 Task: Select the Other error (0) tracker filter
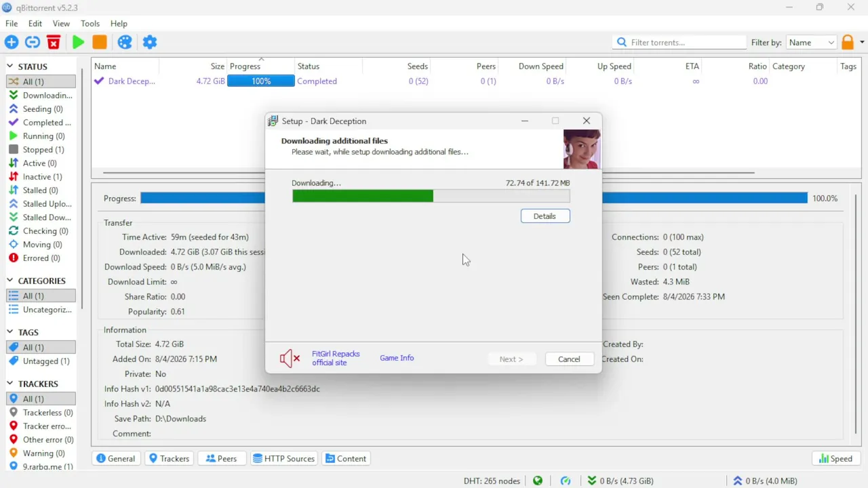pos(41,439)
